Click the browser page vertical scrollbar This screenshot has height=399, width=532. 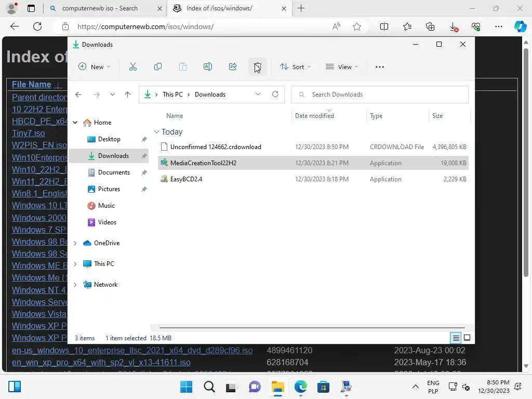pyautogui.click(x=526, y=163)
